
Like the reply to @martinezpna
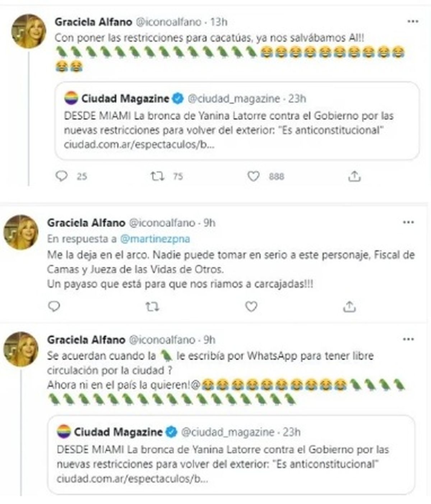click(251, 306)
